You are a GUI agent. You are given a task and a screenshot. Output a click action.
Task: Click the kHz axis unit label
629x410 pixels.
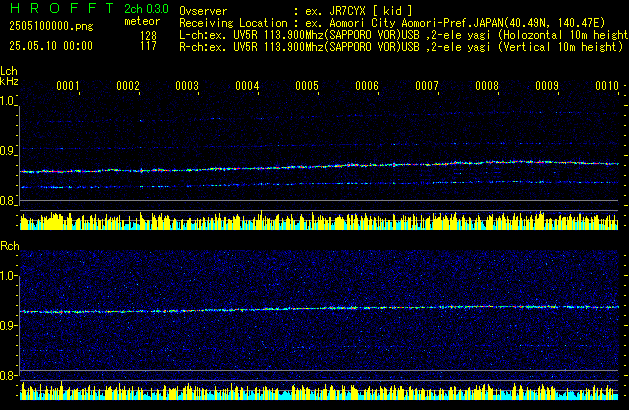(9, 81)
